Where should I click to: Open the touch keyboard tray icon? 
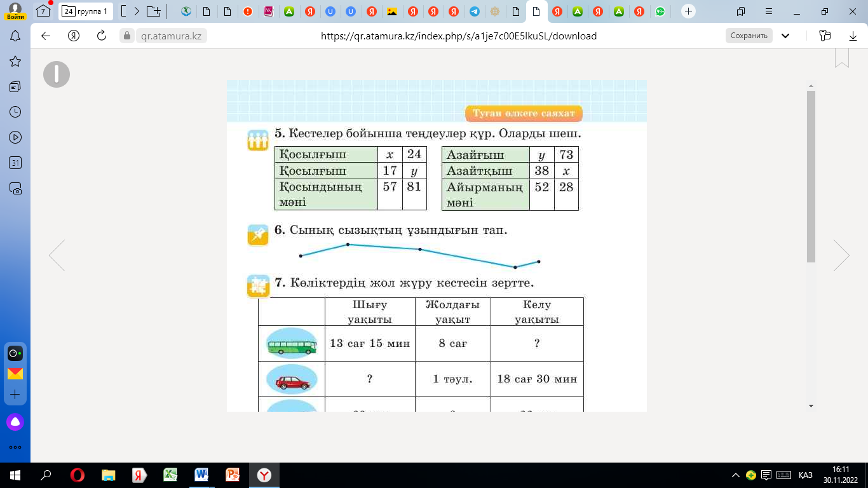[x=783, y=475]
